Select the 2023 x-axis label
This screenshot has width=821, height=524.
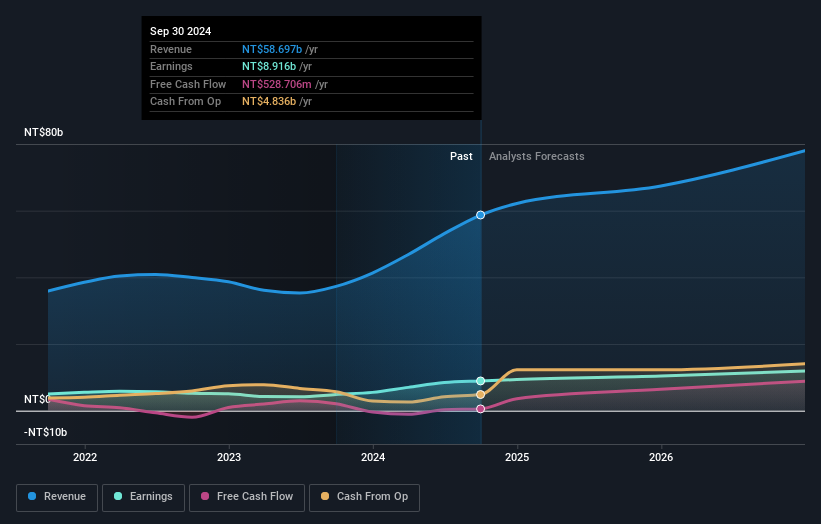[229, 457]
